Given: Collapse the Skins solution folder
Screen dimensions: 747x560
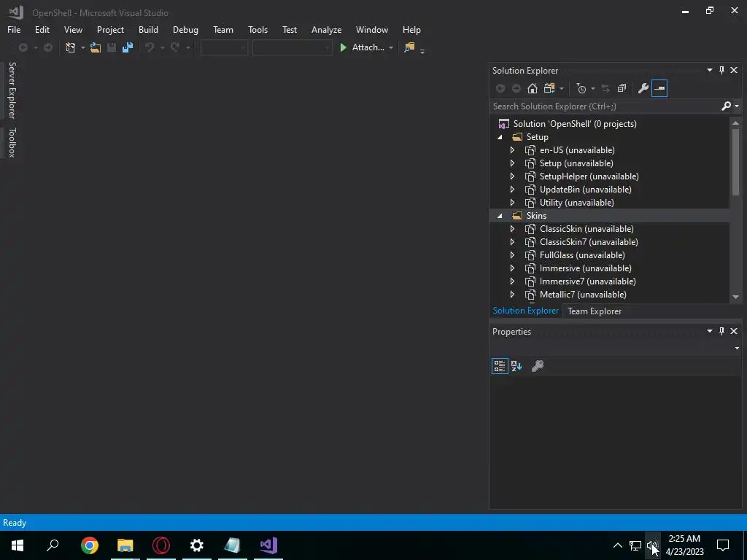Looking at the screenshot, I should (x=500, y=216).
